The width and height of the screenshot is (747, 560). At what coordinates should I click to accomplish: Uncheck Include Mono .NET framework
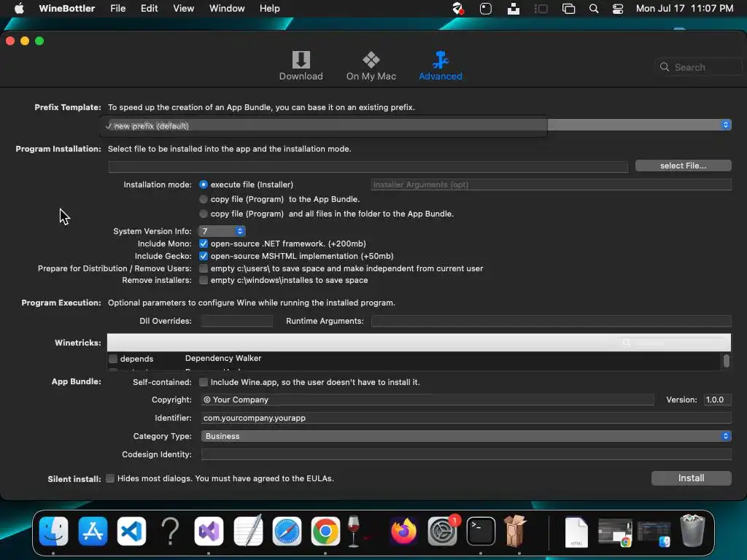(204, 244)
